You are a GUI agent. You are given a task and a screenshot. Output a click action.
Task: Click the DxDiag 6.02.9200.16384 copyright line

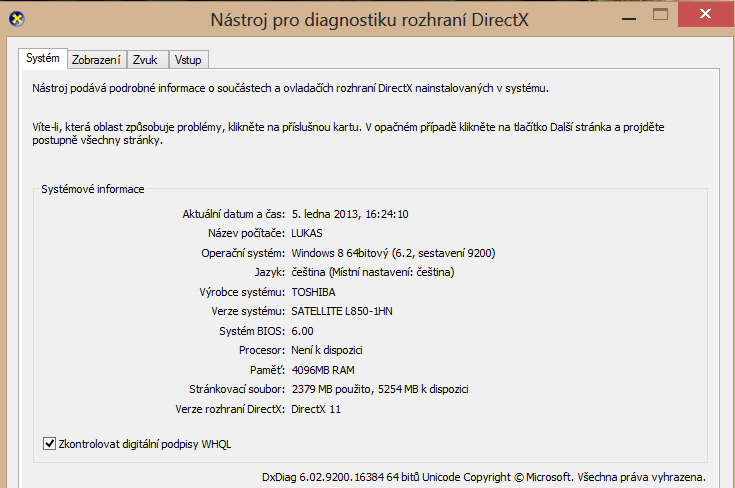[x=483, y=477]
